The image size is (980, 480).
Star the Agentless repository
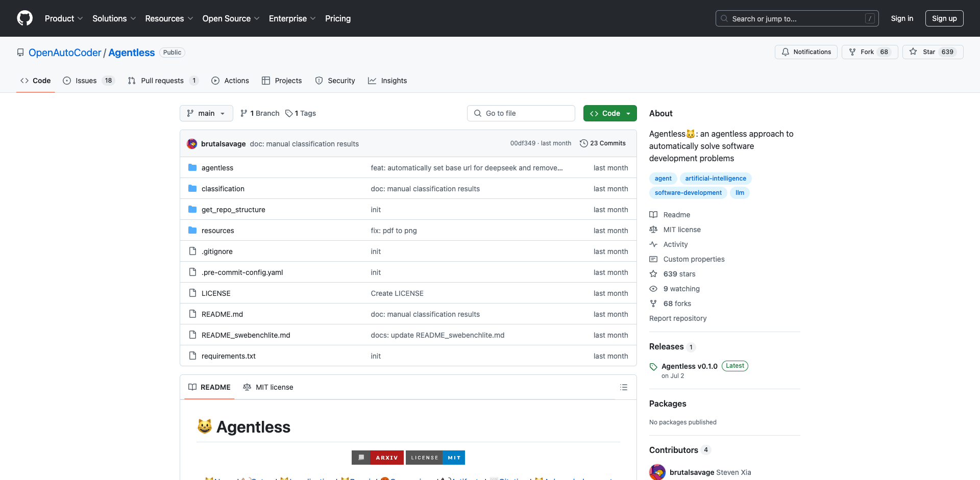pos(933,52)
